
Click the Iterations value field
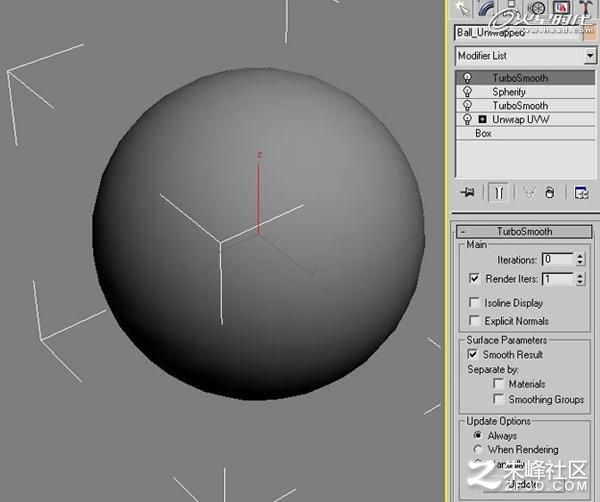pos(558,259)
